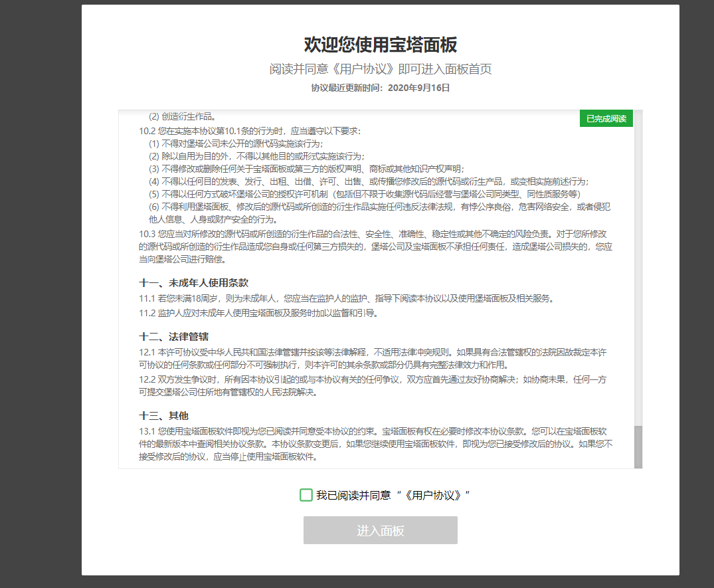The image size is (714, 588).
Task: Click the 《用户协议》 link beside the checkbox
Action: click(432, 495)
